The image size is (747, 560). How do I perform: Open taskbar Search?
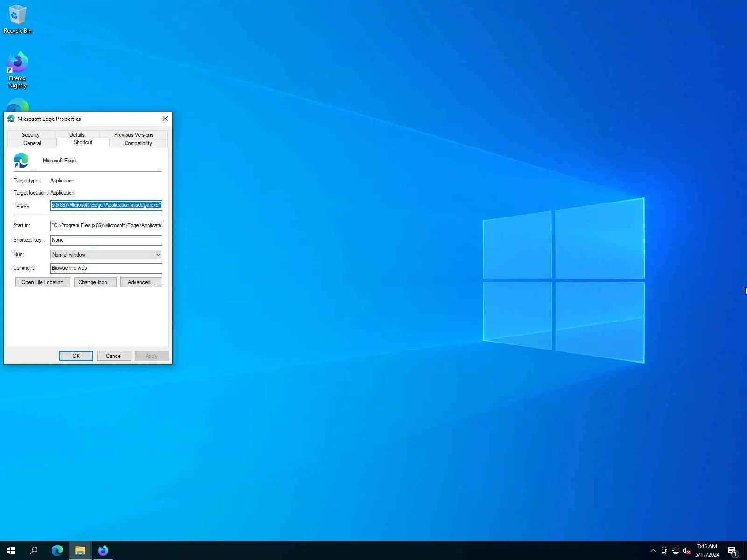click(34, 551)
